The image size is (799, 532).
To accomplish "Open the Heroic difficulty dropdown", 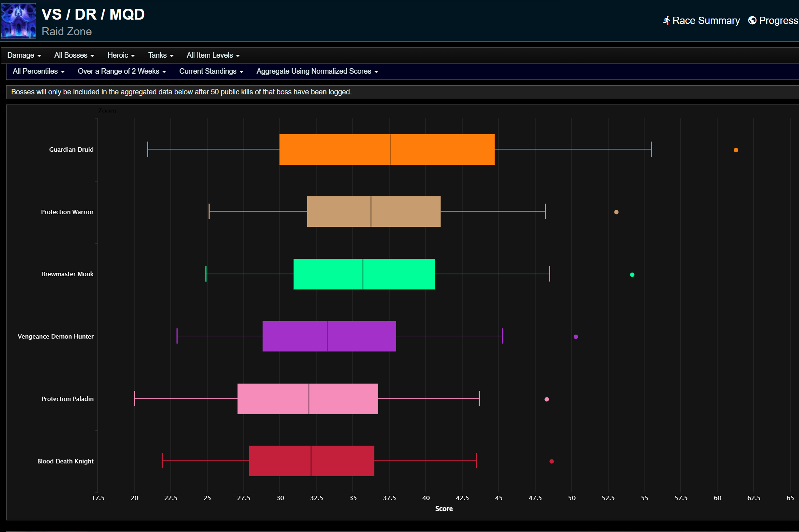I will tap(121, 55).
